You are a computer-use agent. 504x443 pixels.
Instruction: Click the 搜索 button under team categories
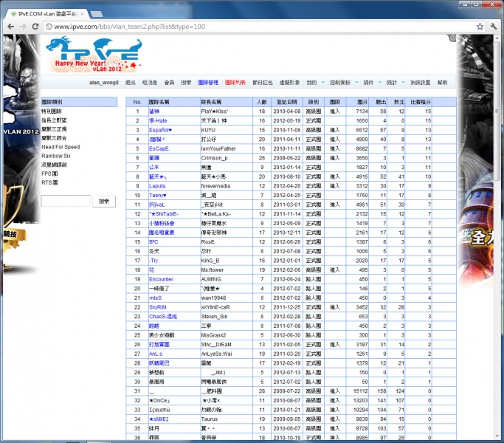point(104,201)
